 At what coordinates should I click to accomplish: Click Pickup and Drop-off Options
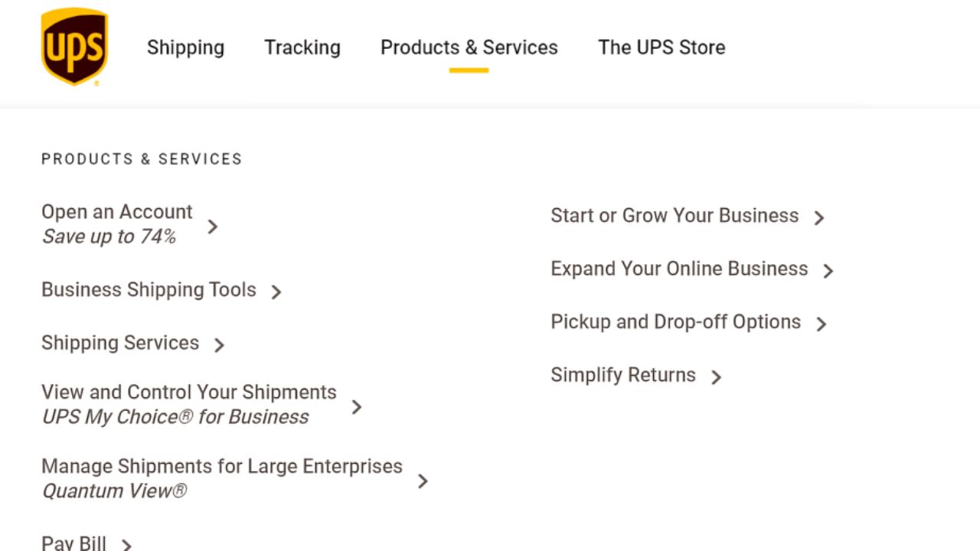(675, 322)
